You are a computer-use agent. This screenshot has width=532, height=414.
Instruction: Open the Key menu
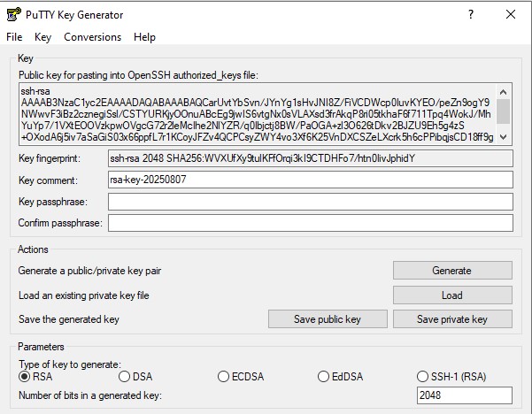pos(42,37)
